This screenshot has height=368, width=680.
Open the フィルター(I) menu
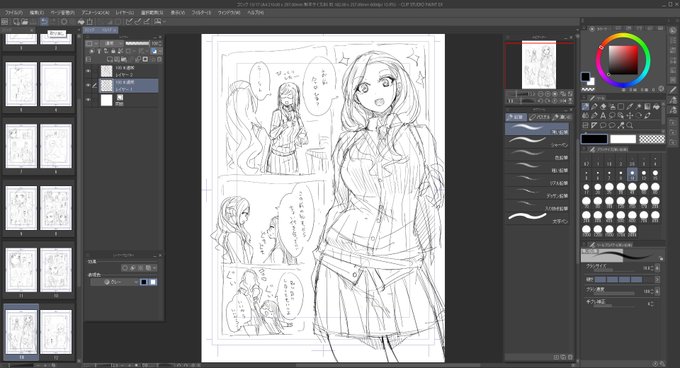(201, 13)
